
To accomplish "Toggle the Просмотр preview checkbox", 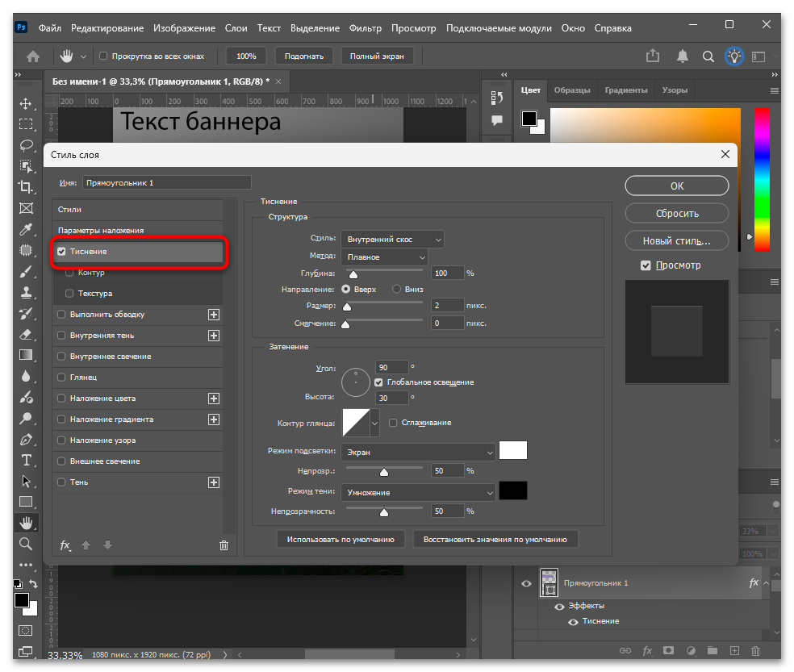I will [x=646, y=265].
